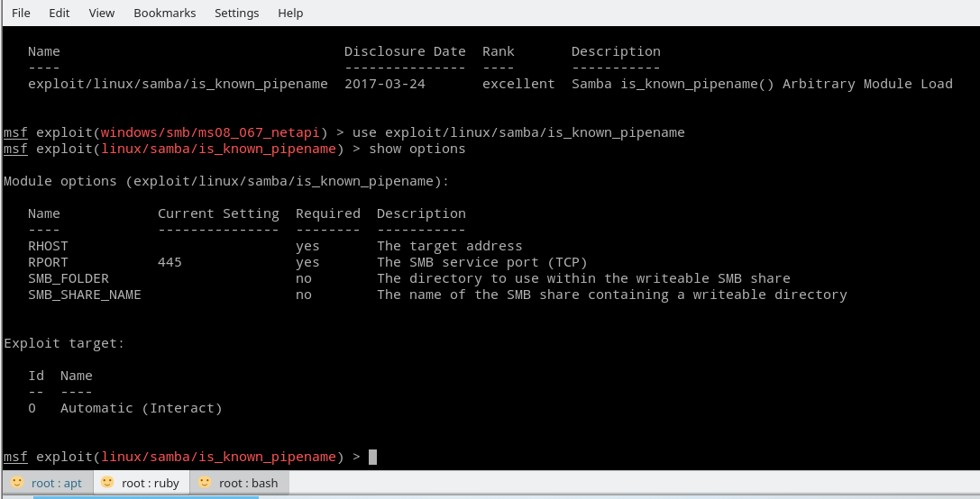Open the Edit menu
The height and width of the screenshot is (499, 980).
coord(59,13)
